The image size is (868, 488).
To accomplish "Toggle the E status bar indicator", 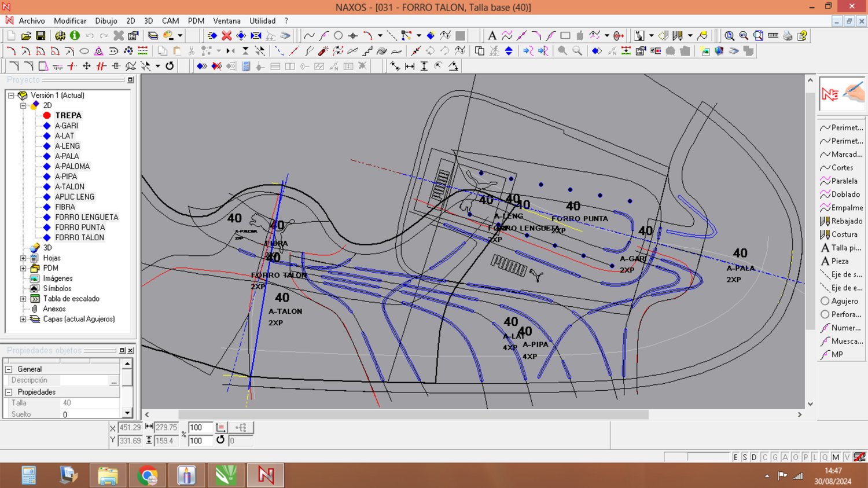I will point(735,457).
